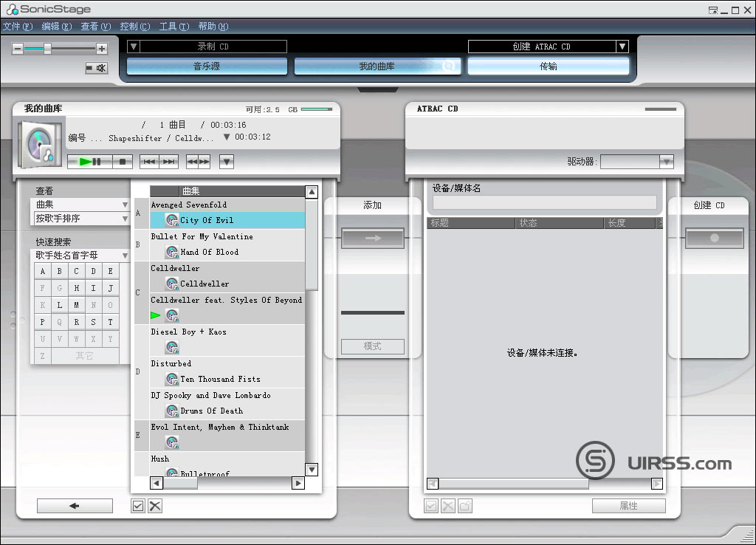Filter artists by letter M

pos(76,305)
